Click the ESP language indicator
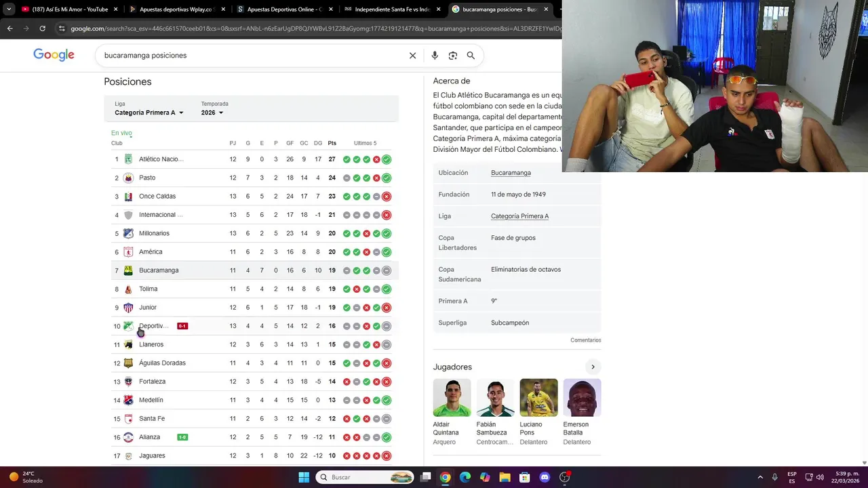Image resolution: width=868 pixels, height=488 pixels. (792, 477)
